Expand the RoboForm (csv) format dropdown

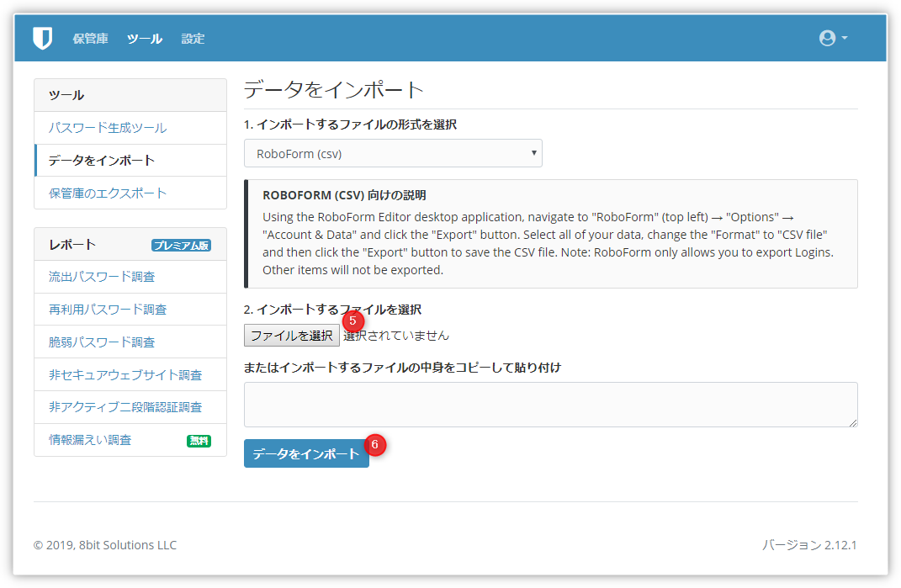[x=393, y=153]
